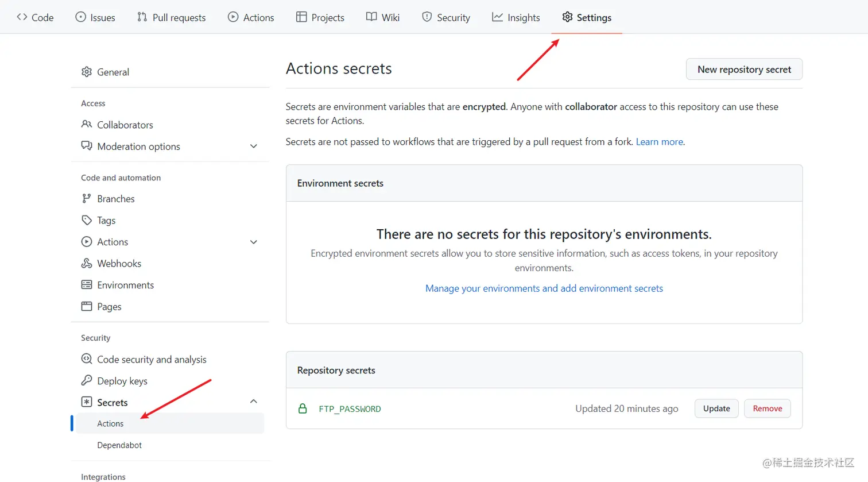Screen dimensions: 868x482
Task: Switch to the Settings tab
Action: click(x=586, y=17)
